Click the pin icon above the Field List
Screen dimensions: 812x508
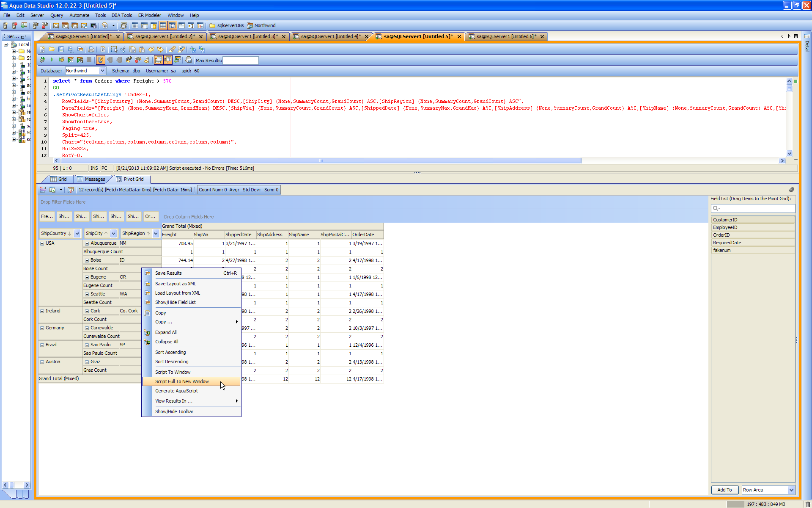791,190
